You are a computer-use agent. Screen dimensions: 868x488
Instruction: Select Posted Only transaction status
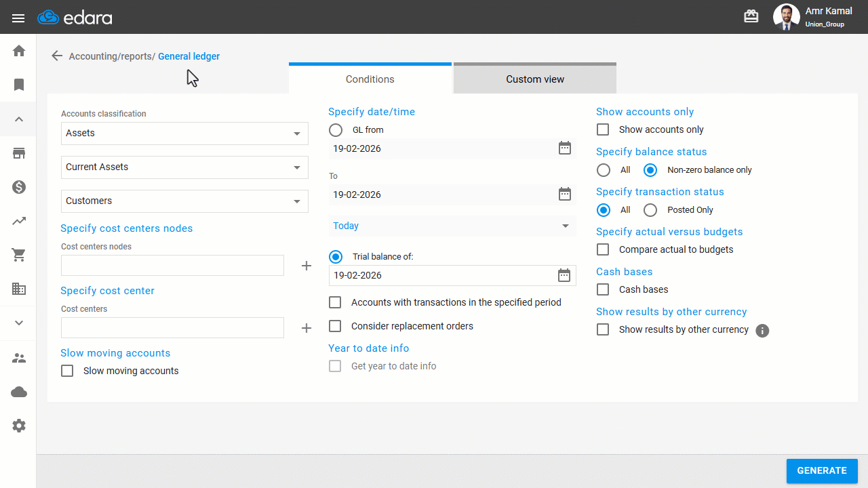click(x=650, y=210)
